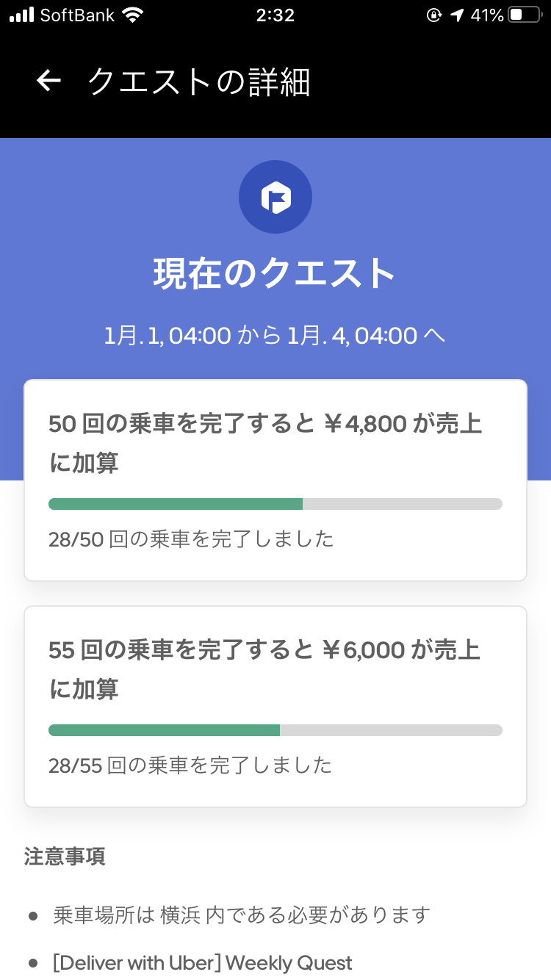551x980 pixels.
Task: Tap the 2:32 clock in status bar
Action: click(275, 15)
